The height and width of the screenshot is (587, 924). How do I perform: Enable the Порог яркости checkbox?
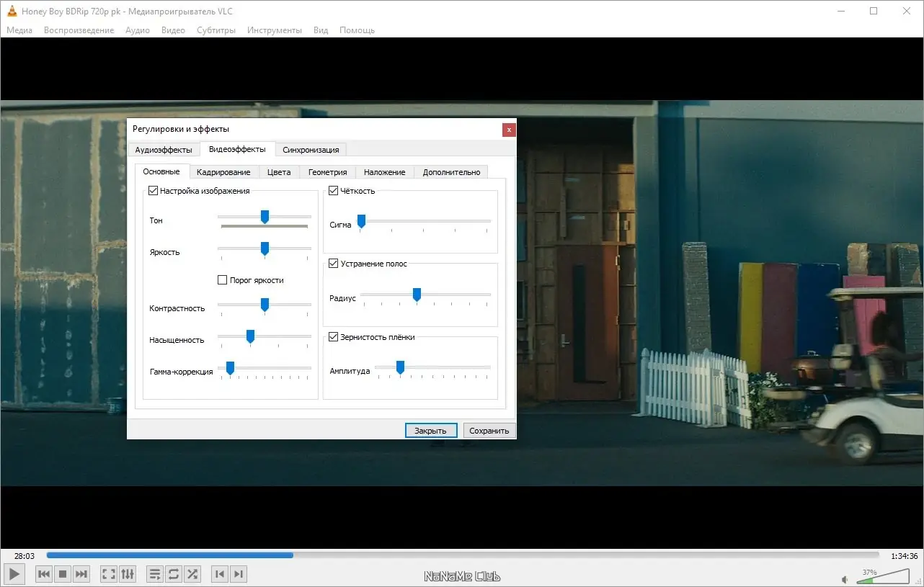[x=223, y=280]
